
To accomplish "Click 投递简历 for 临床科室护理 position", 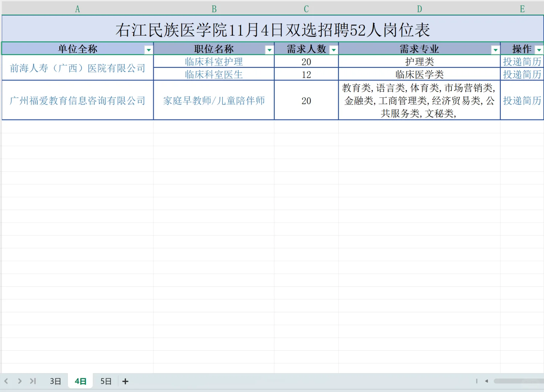I will [x=521, y=61].
